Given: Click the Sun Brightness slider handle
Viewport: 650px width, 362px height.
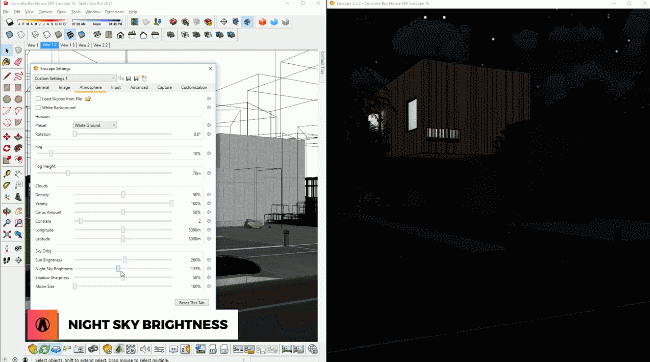Looking at the screenshot, I should (x=125, y=260).
